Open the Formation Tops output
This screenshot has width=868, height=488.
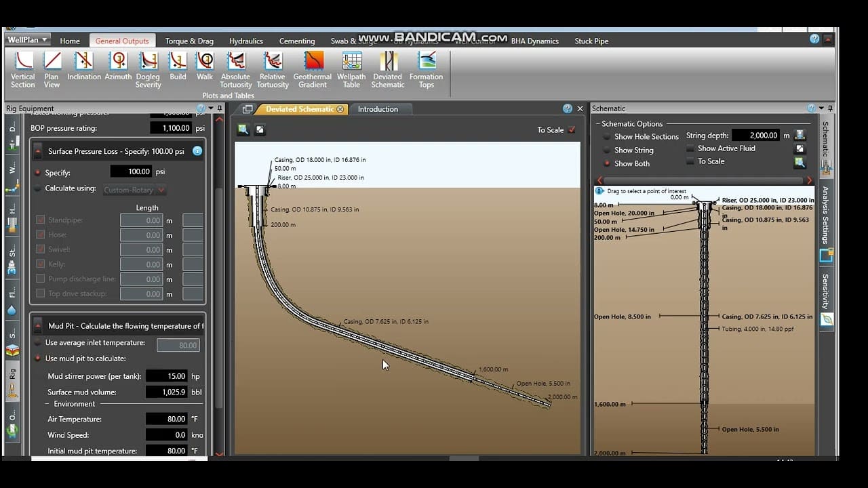(426, 70)
